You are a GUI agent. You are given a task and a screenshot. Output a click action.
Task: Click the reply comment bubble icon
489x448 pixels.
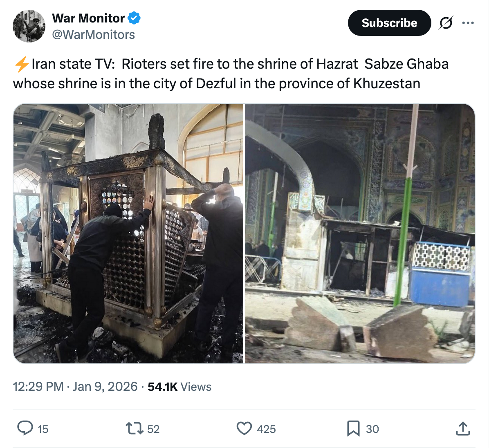tap(25, 428)
